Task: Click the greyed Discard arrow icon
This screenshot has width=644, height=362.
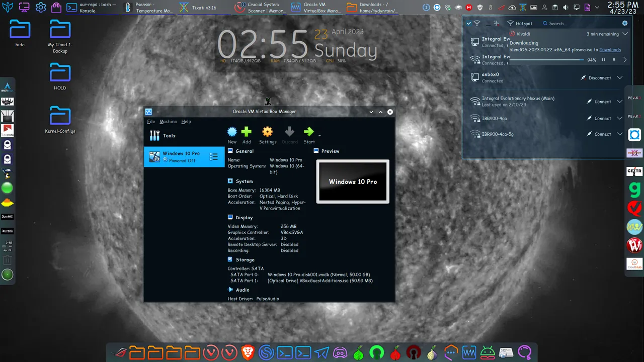Action: point(289,132)
